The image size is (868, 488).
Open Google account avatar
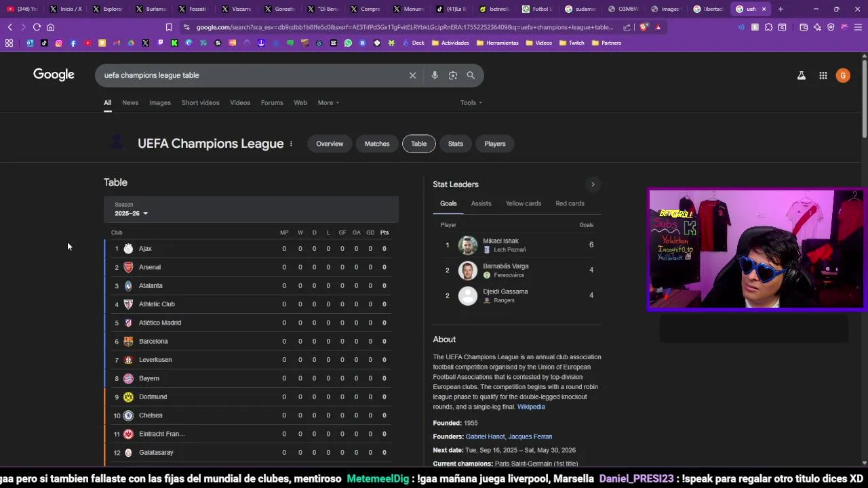click(843, 76)
